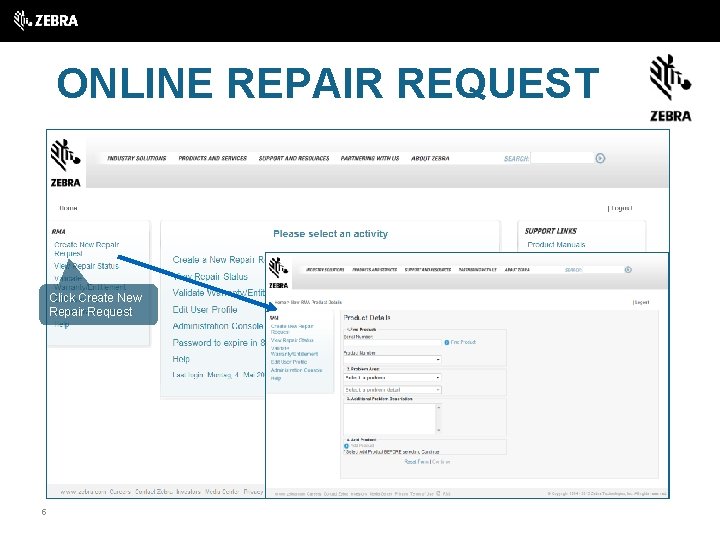Click Edit User Profile activity in center panel
720x540 pixels.
point(205,309)
